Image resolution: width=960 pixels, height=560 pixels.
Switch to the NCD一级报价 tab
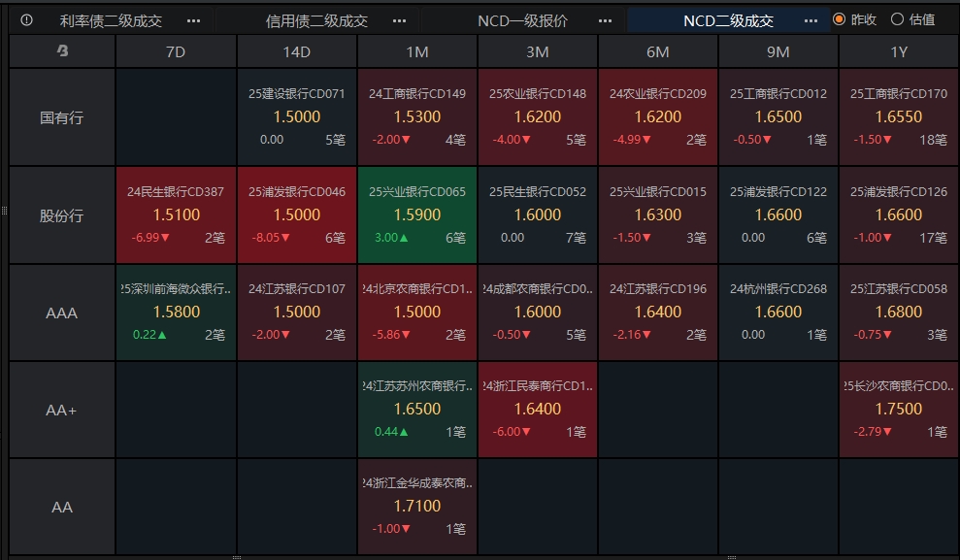pos(523,20)
